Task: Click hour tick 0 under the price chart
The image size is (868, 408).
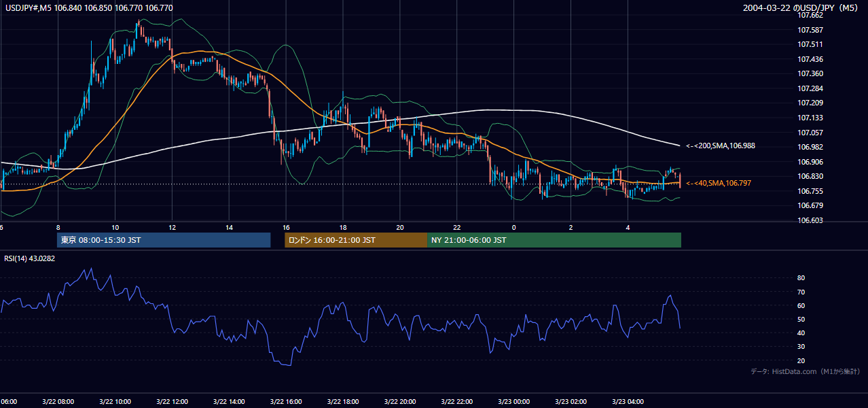Action: coord(514,227)
